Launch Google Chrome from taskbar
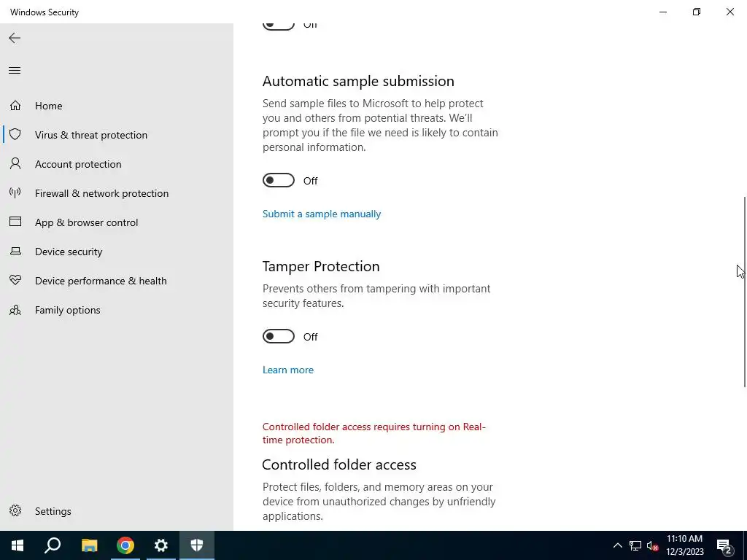 click(125, 545)
